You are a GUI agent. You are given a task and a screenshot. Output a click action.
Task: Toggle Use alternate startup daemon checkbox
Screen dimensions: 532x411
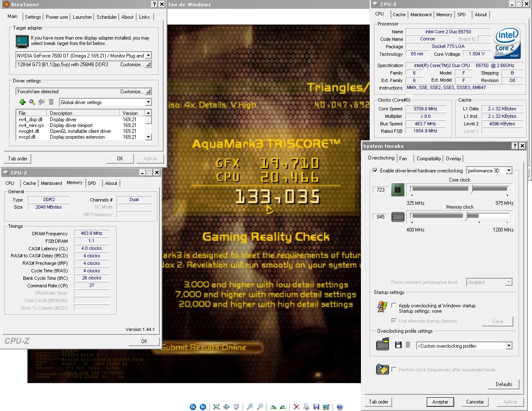click(x=394, y=321)
